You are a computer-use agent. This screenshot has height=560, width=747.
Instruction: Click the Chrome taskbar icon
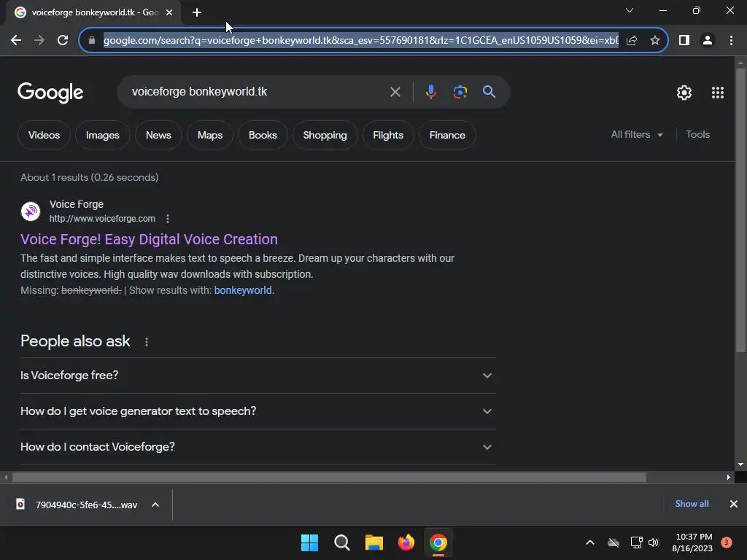tap(438, 542)
